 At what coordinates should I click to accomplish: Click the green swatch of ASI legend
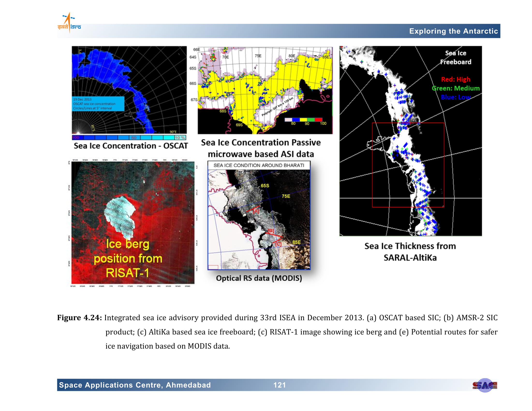point(311,119)
